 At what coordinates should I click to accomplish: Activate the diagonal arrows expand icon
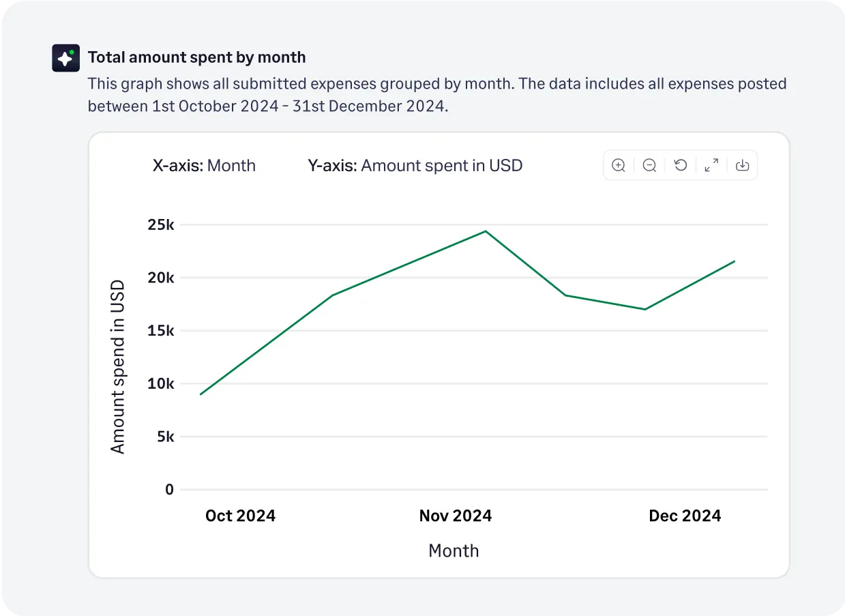coord(711,165)
